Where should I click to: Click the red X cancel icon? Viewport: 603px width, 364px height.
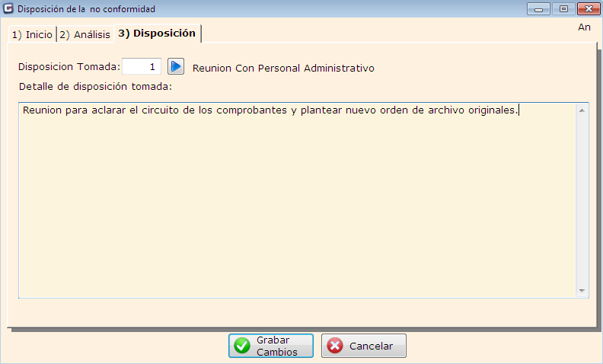click(x=334, y=346)
